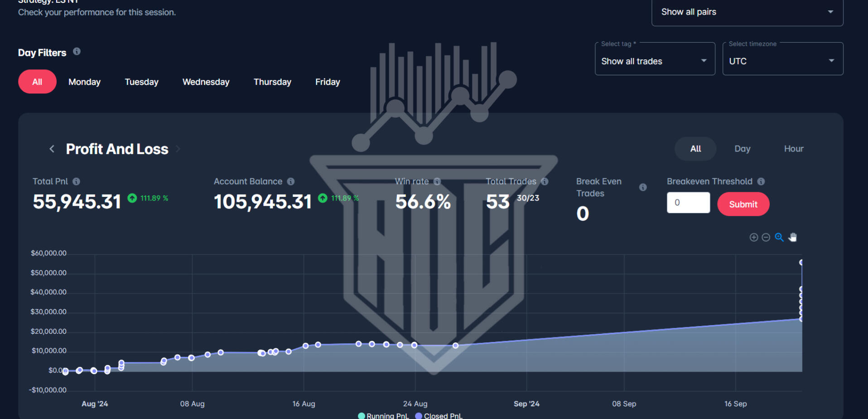Zoom in the chart with plus icon
868x419 pixels.
point(754,237)
